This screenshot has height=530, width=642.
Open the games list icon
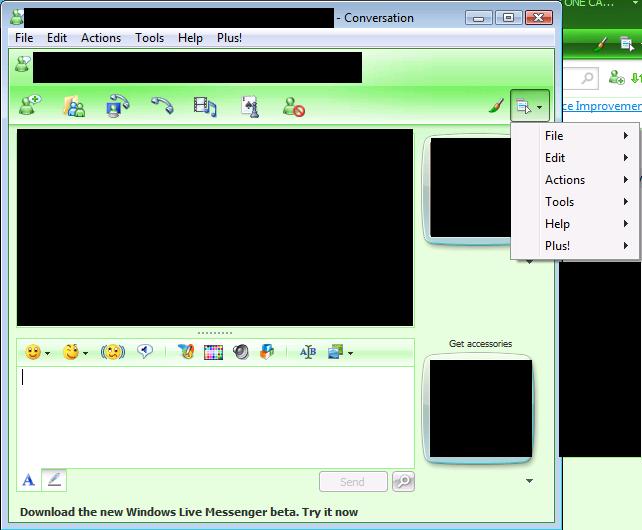(x=250, y=105)
